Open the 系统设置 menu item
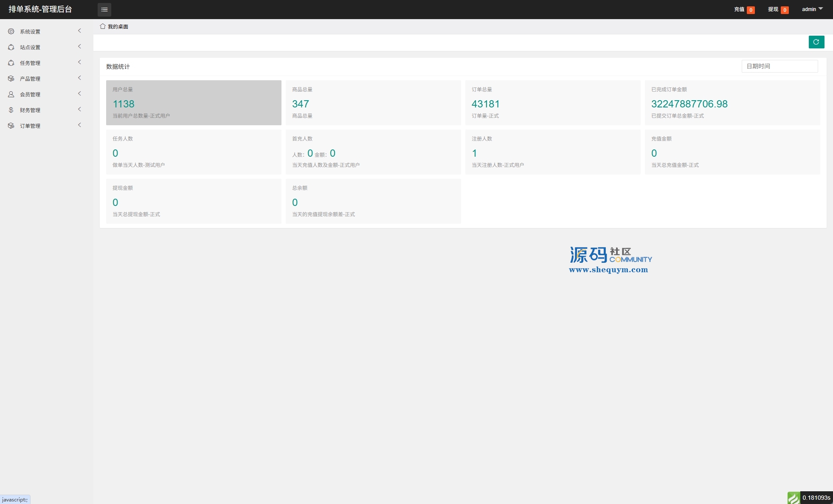The height and width of the screenshot is (504, 833). pos(30,32)
